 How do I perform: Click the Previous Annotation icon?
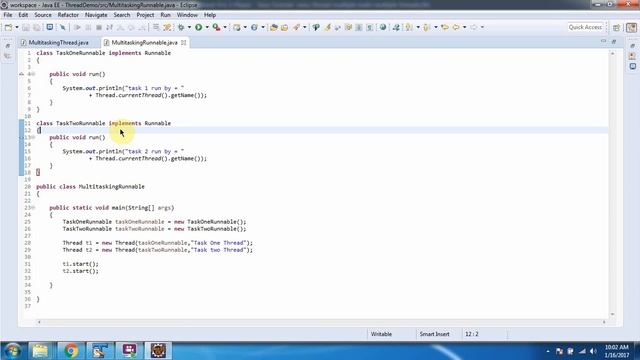[x=427, y=27]
